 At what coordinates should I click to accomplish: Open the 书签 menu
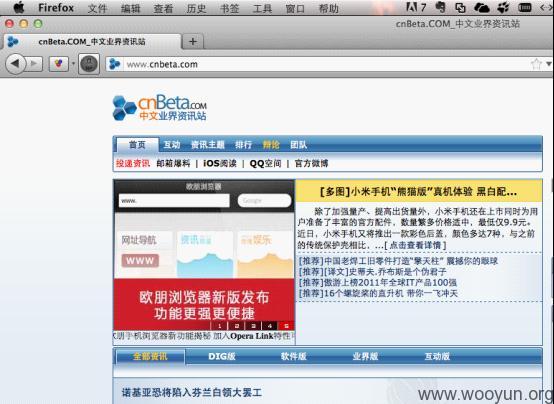click(x=229, y=8)
